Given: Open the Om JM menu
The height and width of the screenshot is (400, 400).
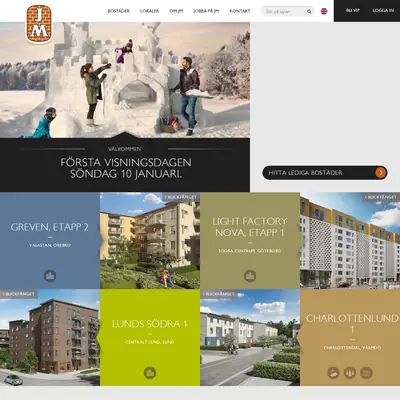Looking at the screenshot, I should click(x=176, y=11).
